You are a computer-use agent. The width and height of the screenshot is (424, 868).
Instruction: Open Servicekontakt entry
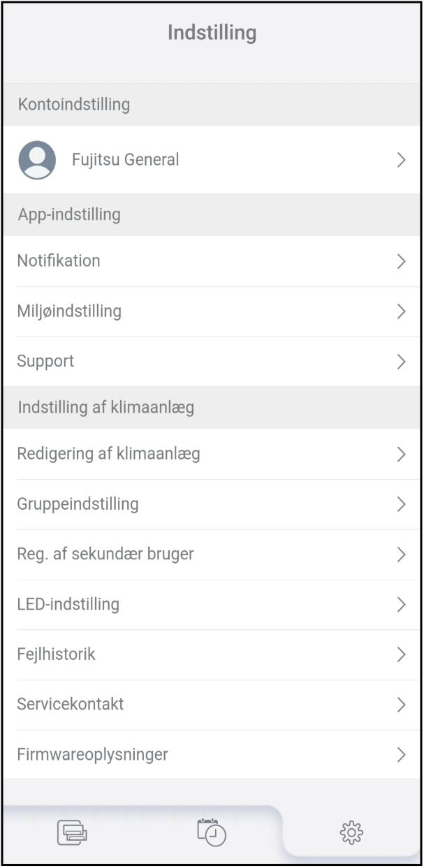(x=71, y=704)
